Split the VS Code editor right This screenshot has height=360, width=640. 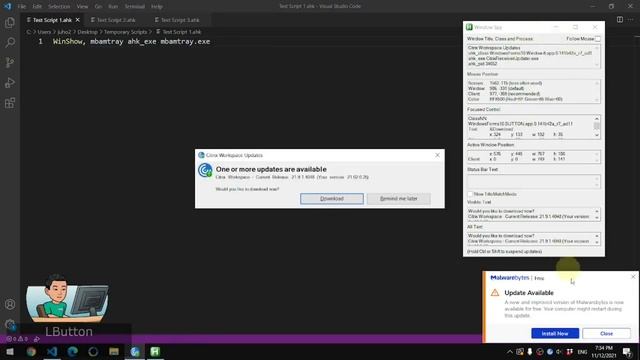coord(620,20)
